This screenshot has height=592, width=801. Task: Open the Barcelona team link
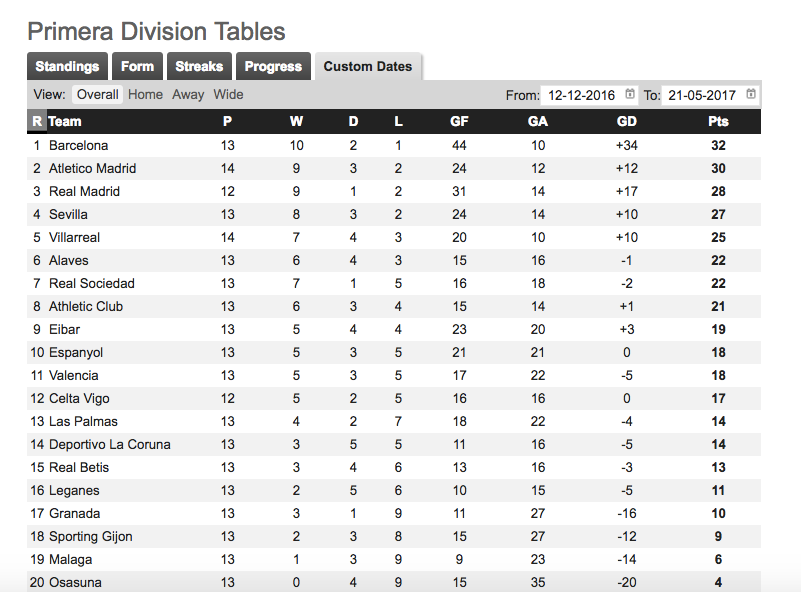point(79,146)
